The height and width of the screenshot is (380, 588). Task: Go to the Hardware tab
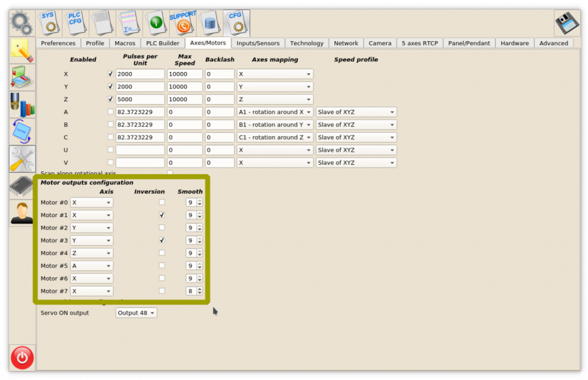point(514,43)
